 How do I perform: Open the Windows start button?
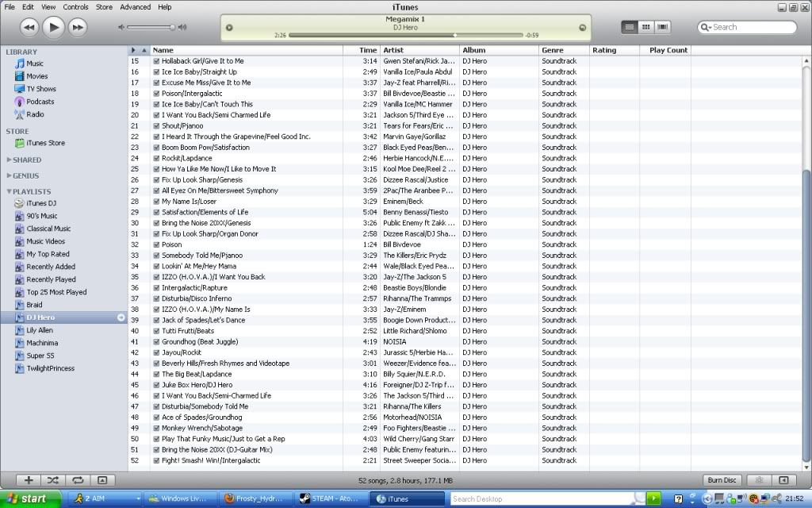point(31,498)
